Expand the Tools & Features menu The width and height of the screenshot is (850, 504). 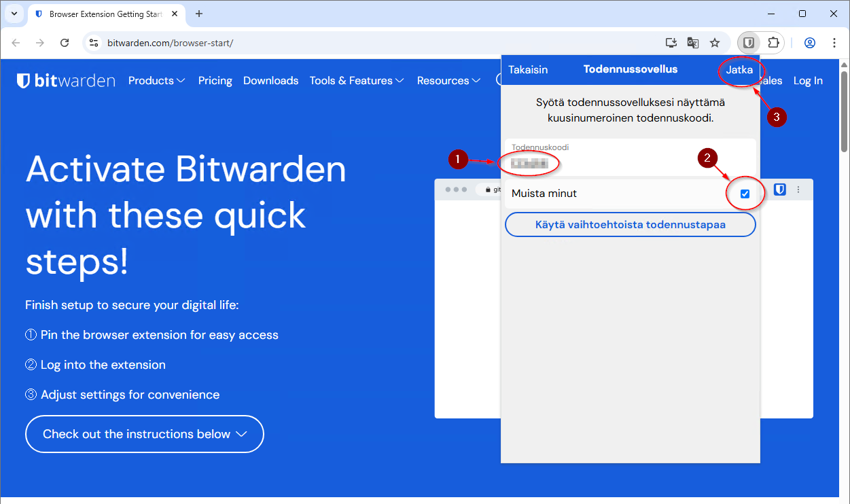click(x=357, y=81)
